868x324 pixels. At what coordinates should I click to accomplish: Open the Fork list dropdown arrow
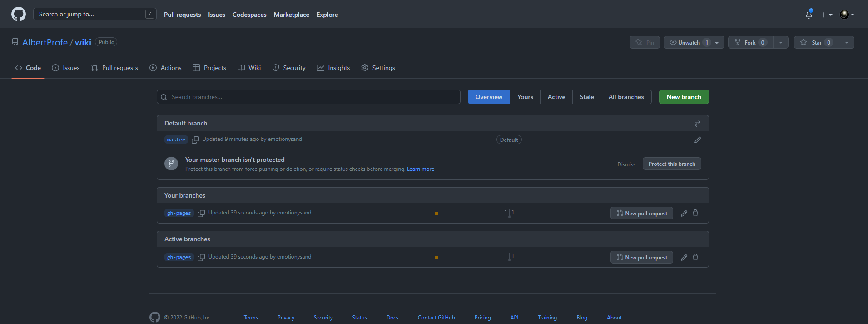(x=781, y=42)
